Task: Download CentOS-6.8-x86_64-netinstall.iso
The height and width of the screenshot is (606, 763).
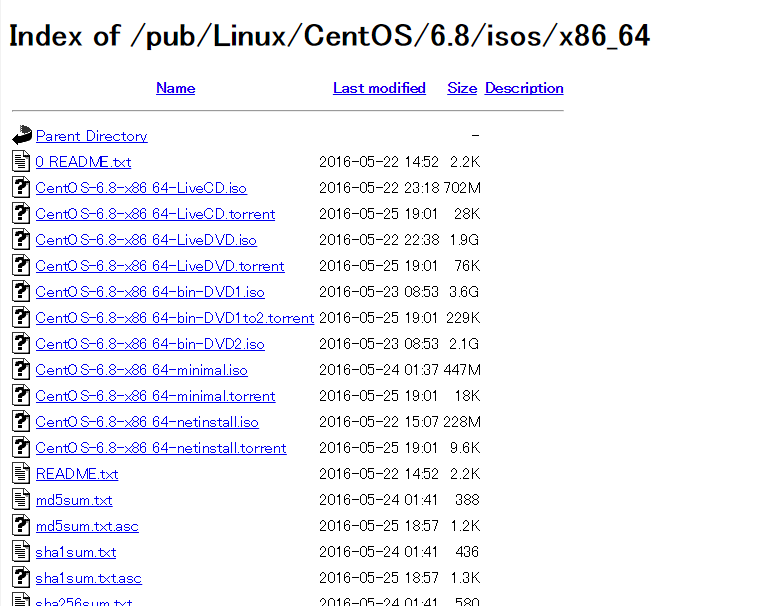Action: pos(147,422)
